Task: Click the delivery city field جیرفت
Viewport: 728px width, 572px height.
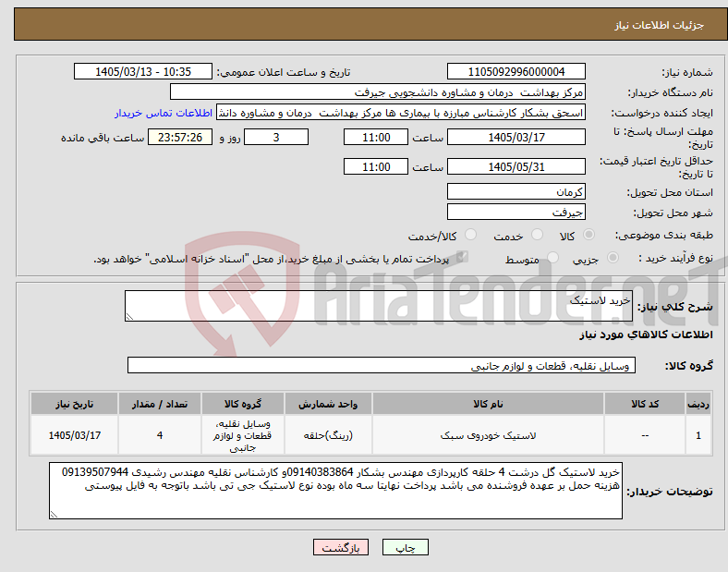Action: (516, 212)
